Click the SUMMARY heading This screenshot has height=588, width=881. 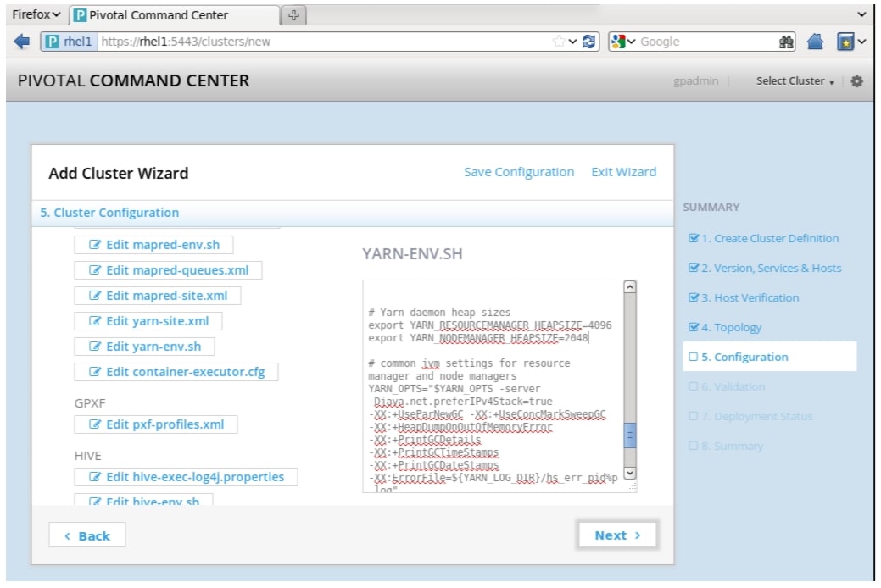(711, 208)
